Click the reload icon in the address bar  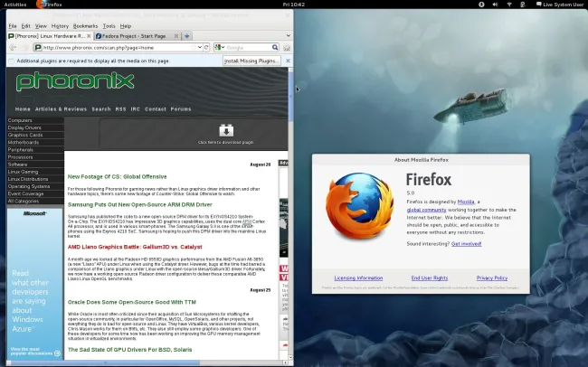pos(206,48)
